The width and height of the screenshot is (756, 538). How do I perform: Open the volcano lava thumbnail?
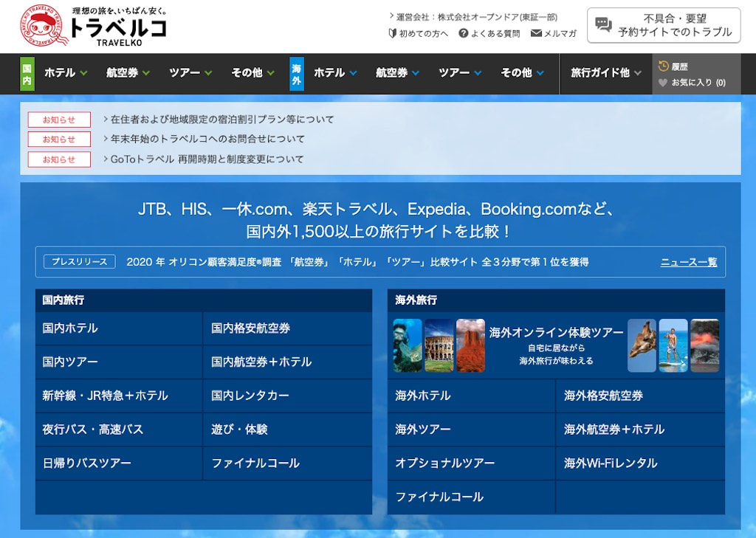pyautogui.click(x=705, y=345)
